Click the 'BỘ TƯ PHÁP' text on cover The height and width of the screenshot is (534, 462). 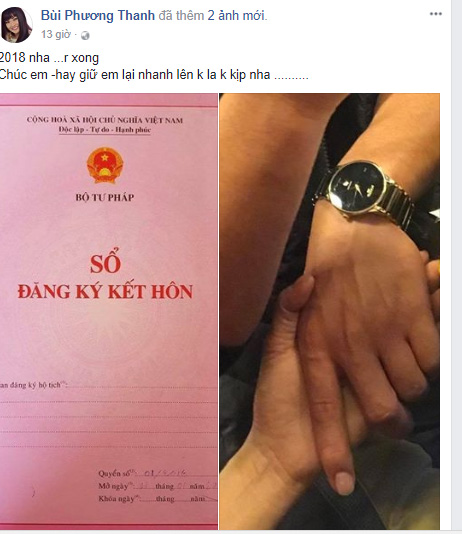[x=105, y=197]
